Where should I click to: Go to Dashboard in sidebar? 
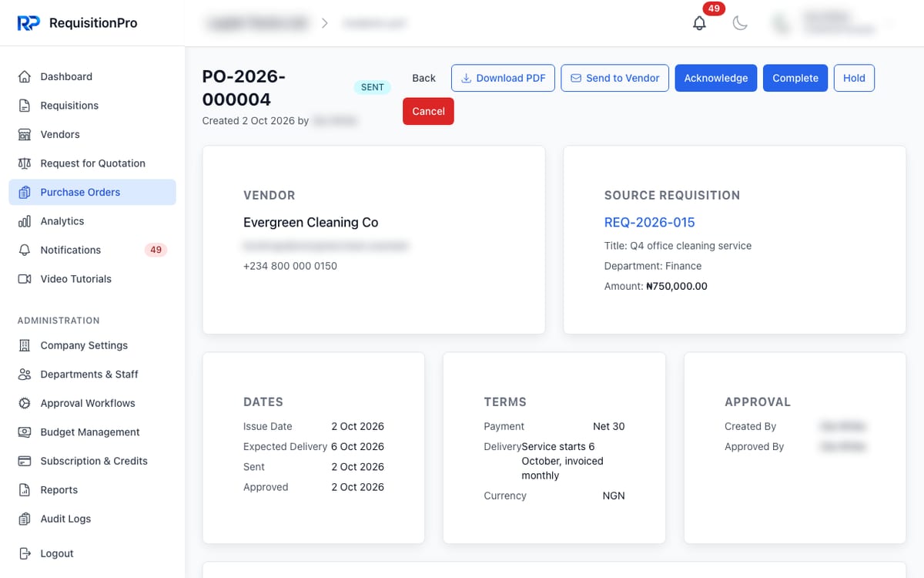(92, 76)
